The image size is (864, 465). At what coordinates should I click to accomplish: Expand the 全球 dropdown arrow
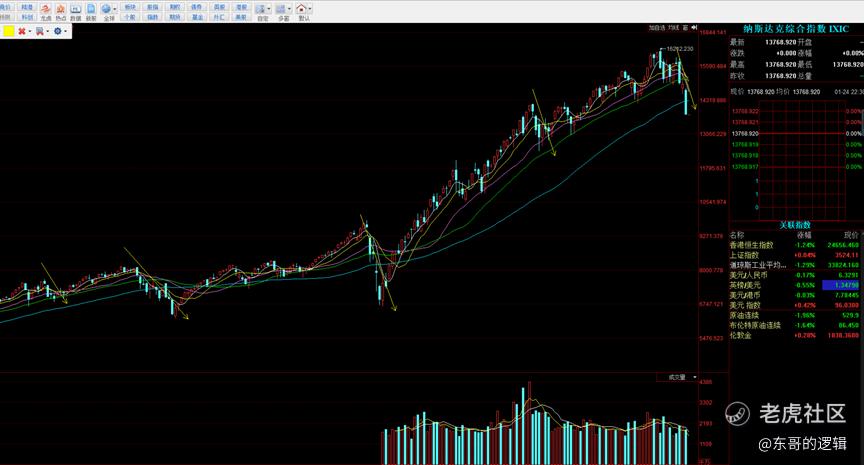[115, 9]
